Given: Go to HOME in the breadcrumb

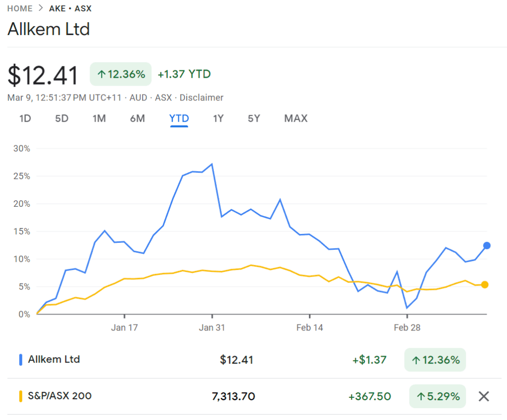Looking at the screenshot, I should [x=20, y=8].
